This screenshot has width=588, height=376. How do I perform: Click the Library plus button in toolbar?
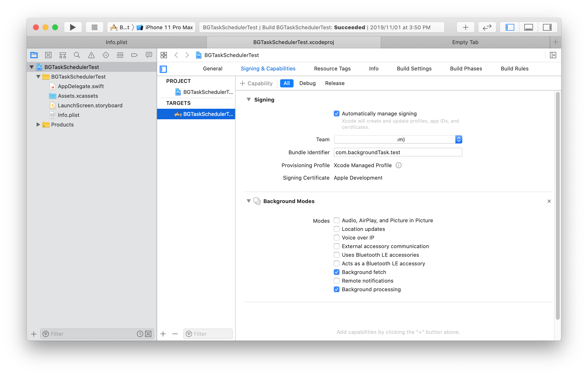click(x=465, y=27)
